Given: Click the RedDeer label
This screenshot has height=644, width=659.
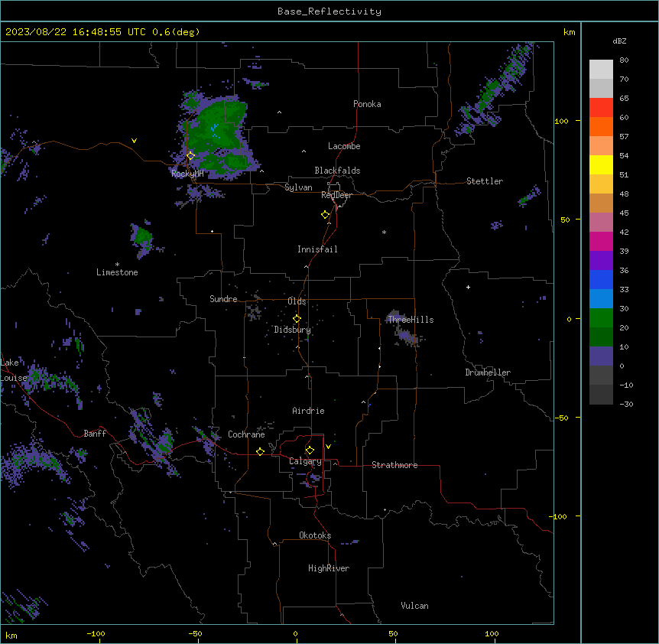Looking at the screenshot, I should tap(336, 195).
